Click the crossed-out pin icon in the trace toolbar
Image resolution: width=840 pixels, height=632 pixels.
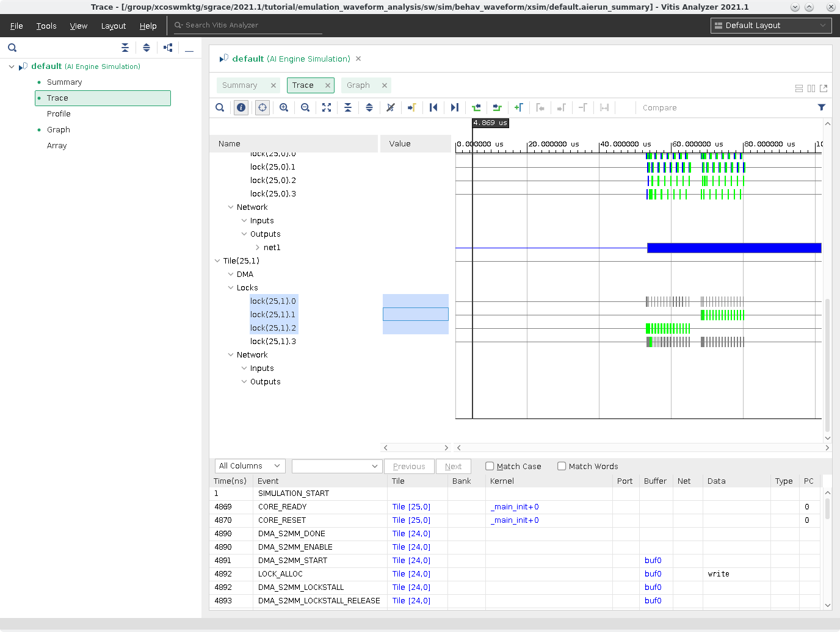[x=391, y=107]
